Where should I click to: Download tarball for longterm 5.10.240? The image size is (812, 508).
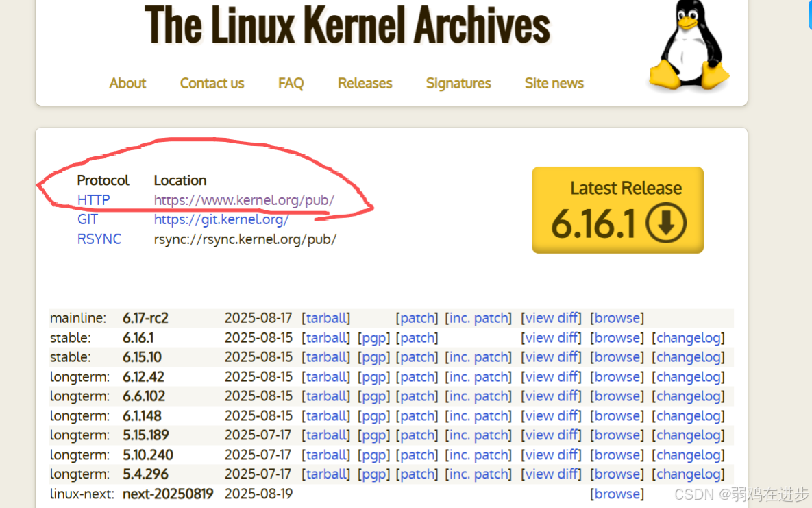(325, 455)
